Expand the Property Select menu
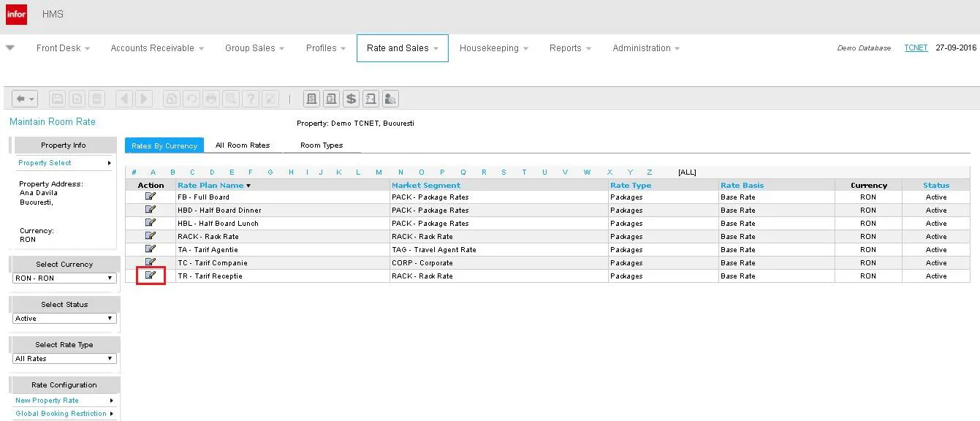Image resolution: width=980 pixels, height=421 pixels. coord(64,163)
